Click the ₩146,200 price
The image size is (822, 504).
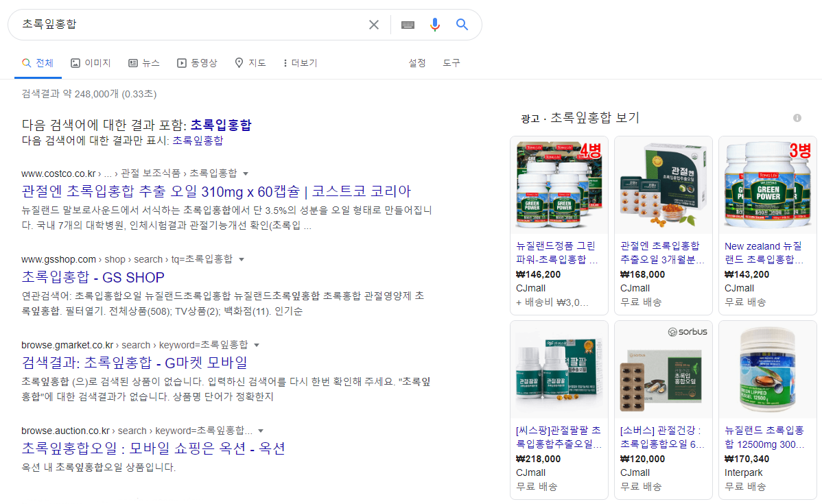pyautogui.click(x=539, y=274)
